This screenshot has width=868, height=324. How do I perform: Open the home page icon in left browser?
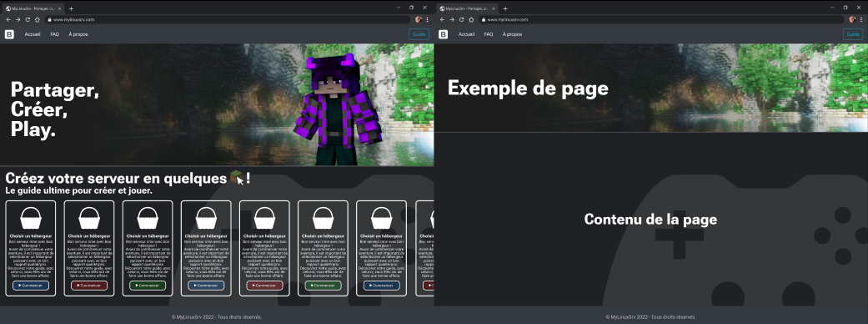pos(37,19)
